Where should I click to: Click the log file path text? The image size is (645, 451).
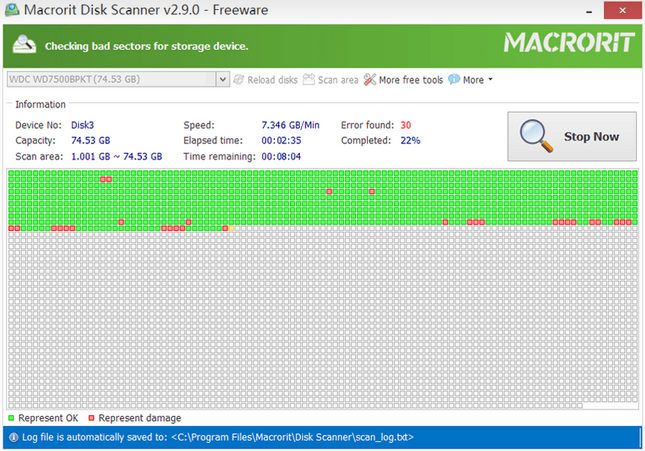pyautogui.click(x=292, y=437)
